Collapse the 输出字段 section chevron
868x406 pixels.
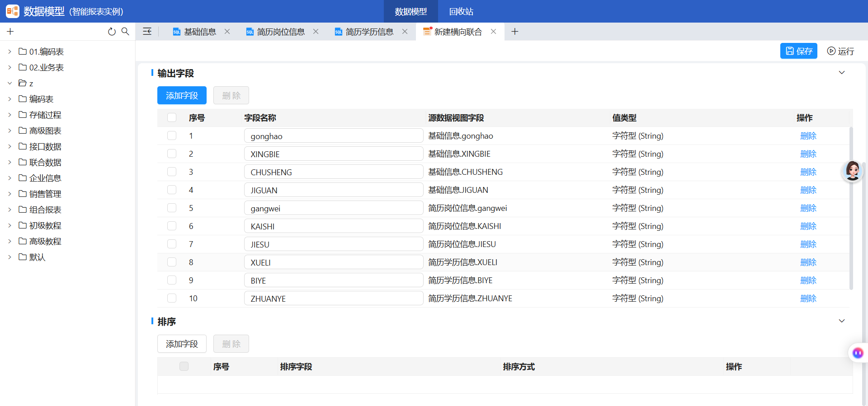click(842, 73)
